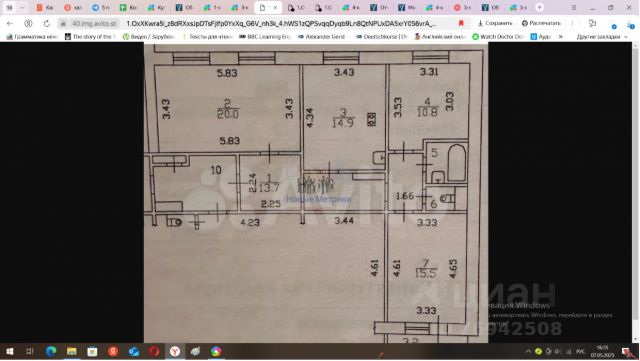Click Распечатать to print the image
This screenshot has width=640, height=361.
tap(541, 24)
